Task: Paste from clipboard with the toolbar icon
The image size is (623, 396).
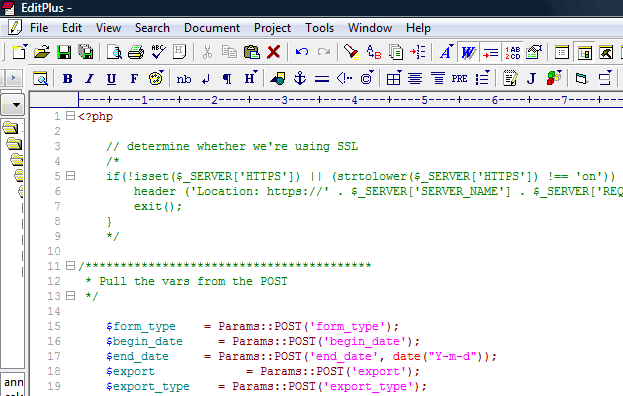Action: [x=252, y=52]
